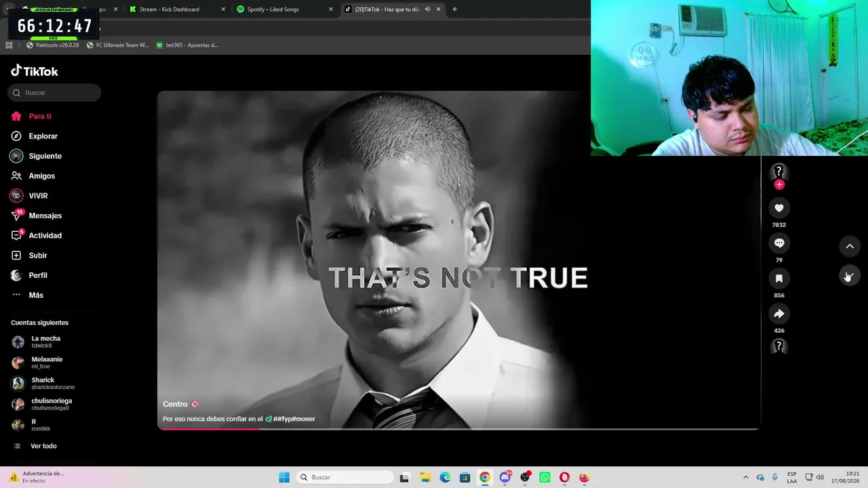
Task: Open the Windows Start menu
Action: pos(284,477)
